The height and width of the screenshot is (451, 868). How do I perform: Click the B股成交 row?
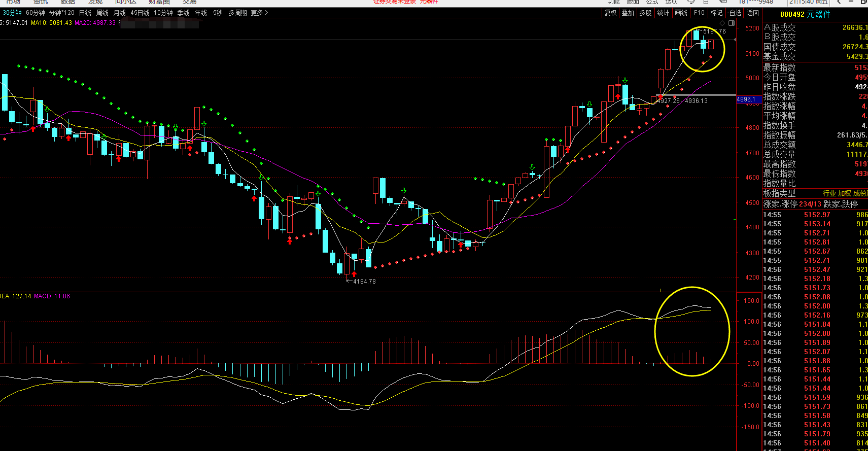(x=815, y=37)
